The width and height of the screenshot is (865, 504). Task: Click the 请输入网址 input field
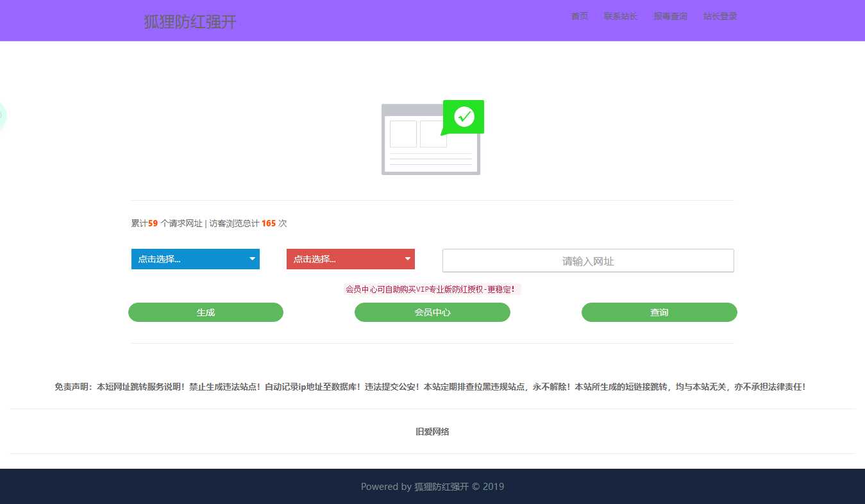pyautogui.click(x=587, y=260)
